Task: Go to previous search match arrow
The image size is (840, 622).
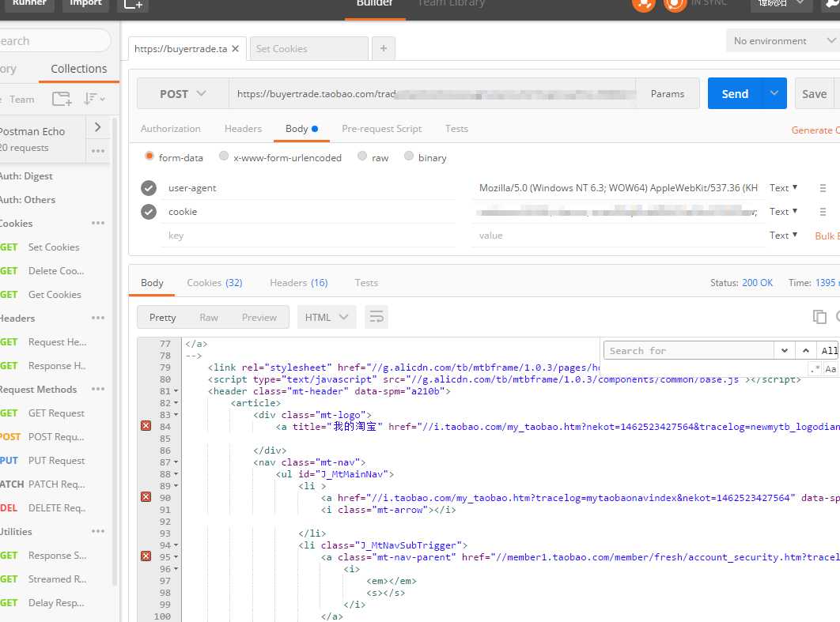Action: tap(806, 351)
